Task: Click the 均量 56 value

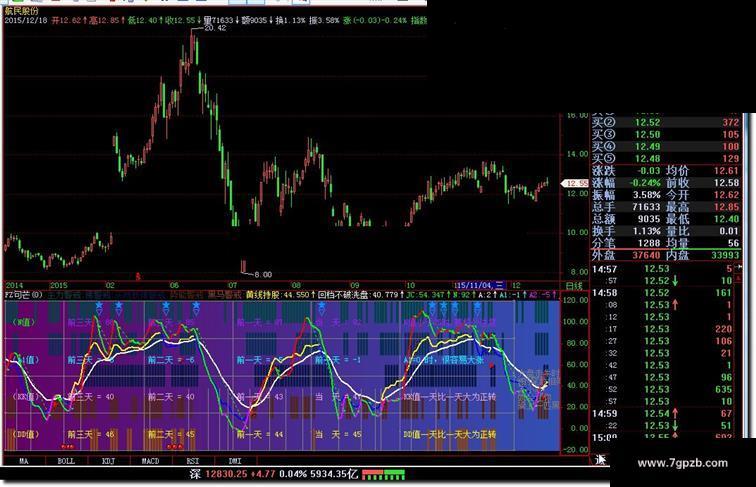Action: [x=733, y=243]
